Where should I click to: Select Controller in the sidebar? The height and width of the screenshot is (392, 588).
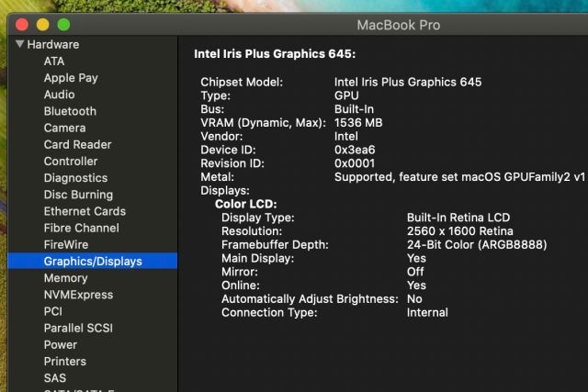coord(71,162)
